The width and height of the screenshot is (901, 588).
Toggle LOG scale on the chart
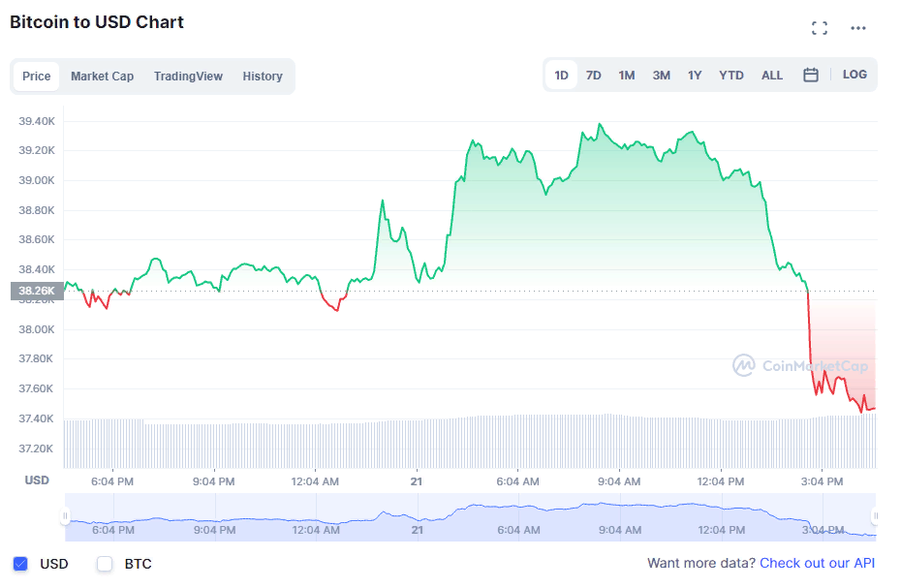[854, 75]
